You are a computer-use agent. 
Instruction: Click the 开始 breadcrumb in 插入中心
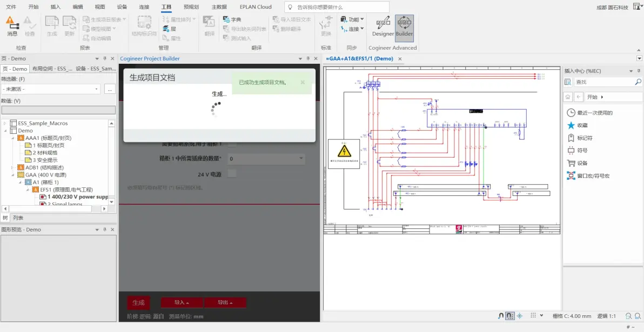(x=592, y=97)
